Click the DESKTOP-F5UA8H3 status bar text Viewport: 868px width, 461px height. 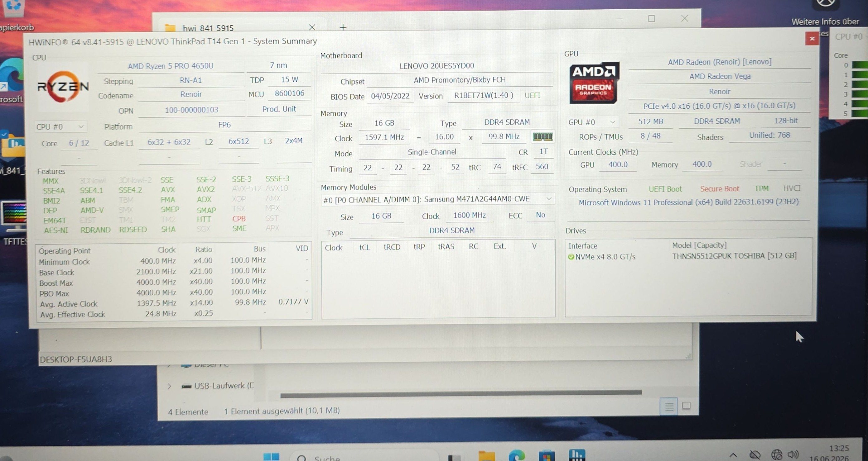[x=76, y=359]
